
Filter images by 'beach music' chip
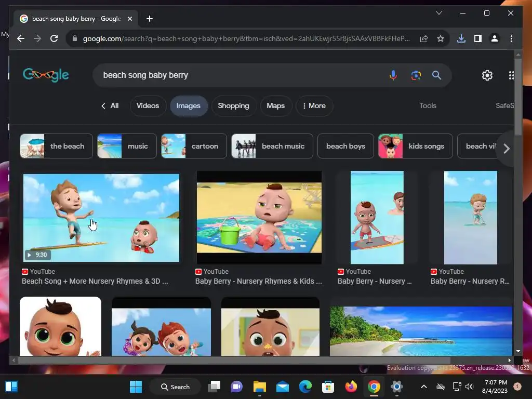point(272,146)
